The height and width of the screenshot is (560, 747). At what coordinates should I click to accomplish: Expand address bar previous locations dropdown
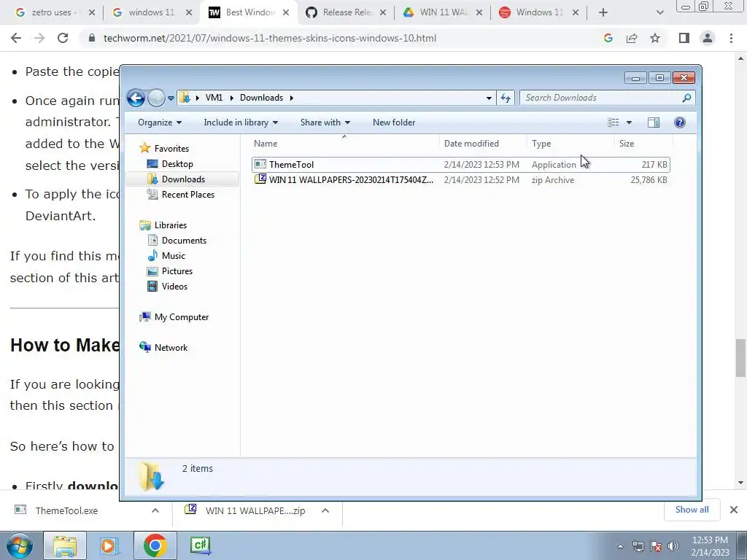[x=489, y=98]
